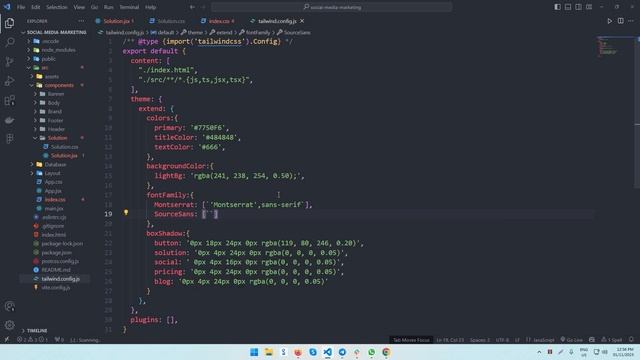Close the tailwind.config.js tab
The image size is (640, 360).
coord(302,21)
